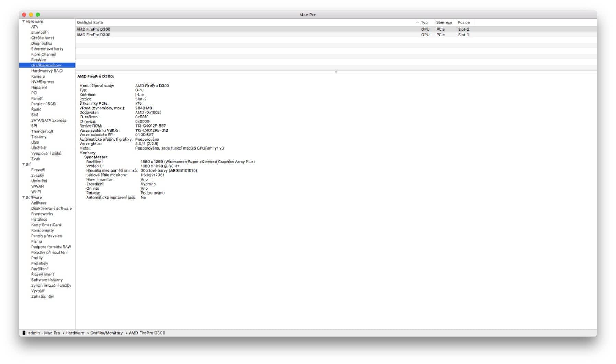Screen dimensions: 616x364
Task: Select Thunderbolt in sidebar
Action: point(42,131)
